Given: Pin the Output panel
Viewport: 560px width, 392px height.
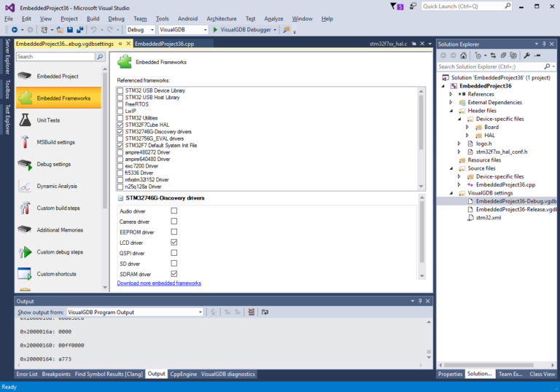Looking at the screenshot, I should (x=420, y=301).
